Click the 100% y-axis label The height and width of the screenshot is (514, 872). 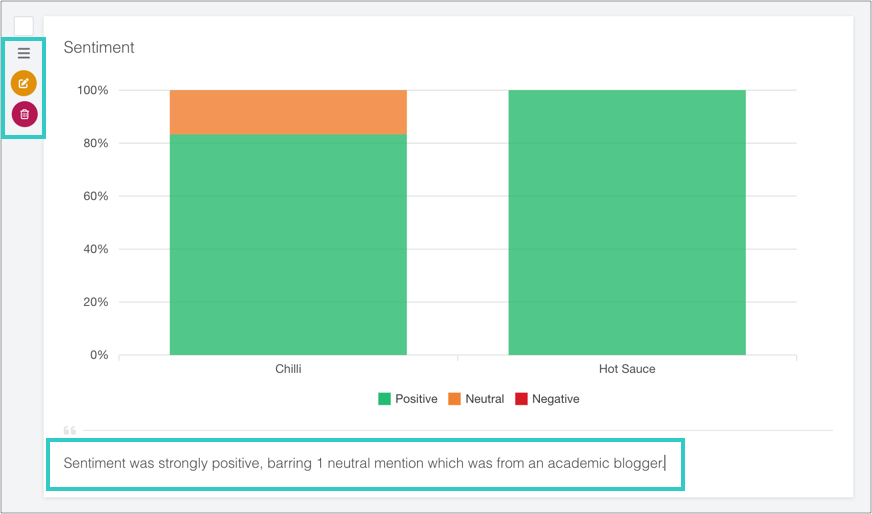(x=92, y=91)
